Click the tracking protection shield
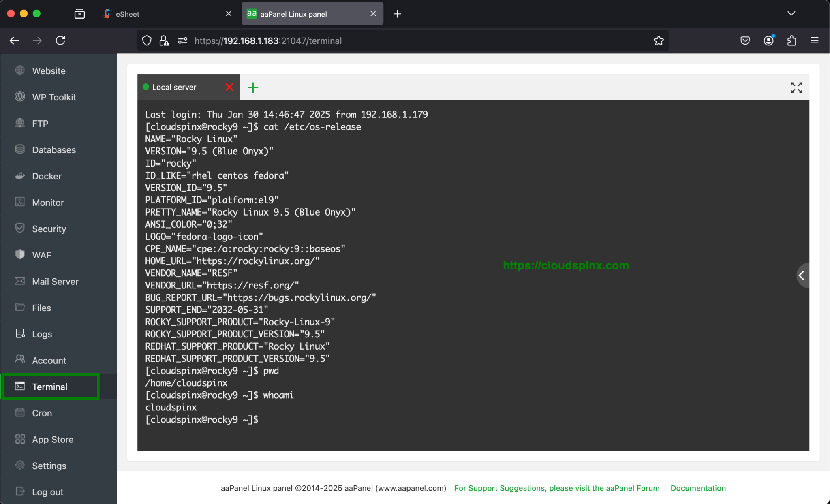Image resolution: width=830 pixels, height=504 pixels. (x=146, y=41)
